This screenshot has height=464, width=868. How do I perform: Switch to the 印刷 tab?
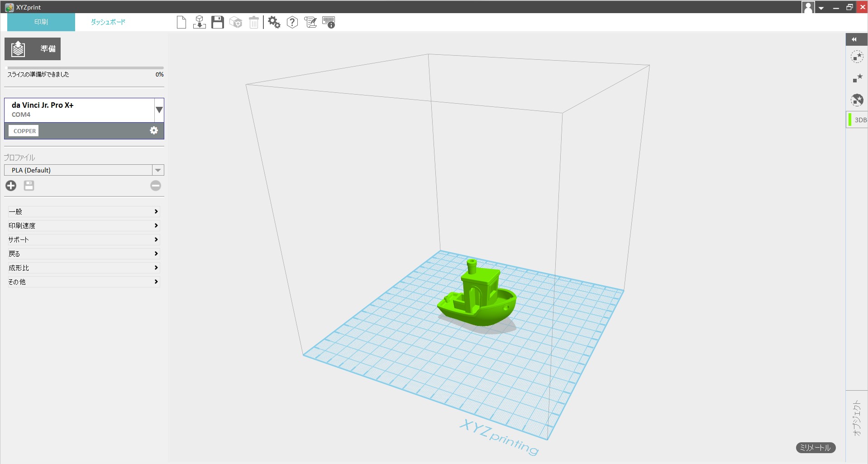point(41,22)
